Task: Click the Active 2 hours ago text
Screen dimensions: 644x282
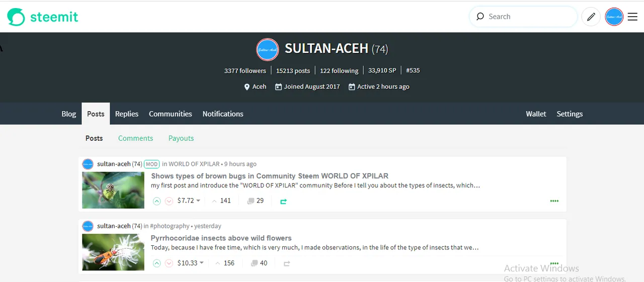Action: 383,87
